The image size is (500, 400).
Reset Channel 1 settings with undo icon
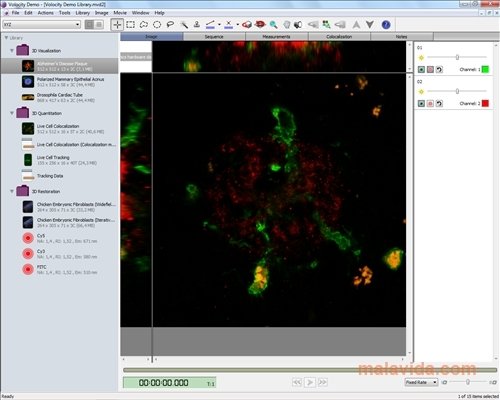(x=439, y=69)
